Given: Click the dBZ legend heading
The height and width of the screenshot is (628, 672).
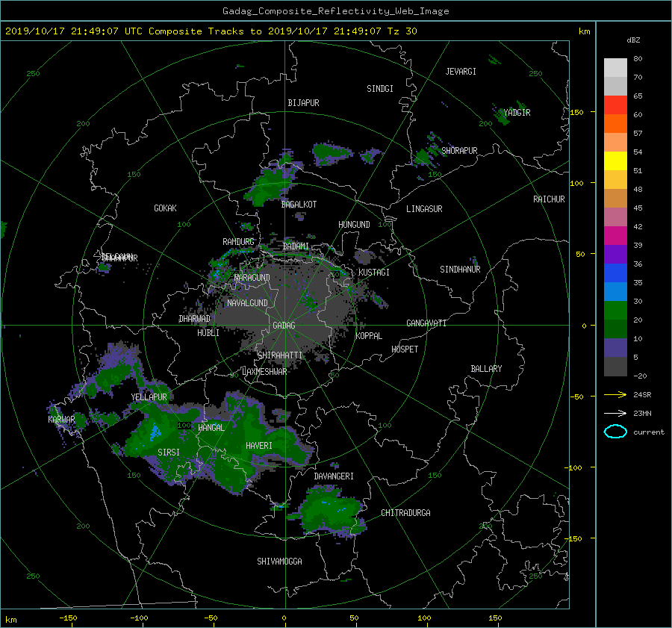Looking at the screenshot, I should point(633,40).
